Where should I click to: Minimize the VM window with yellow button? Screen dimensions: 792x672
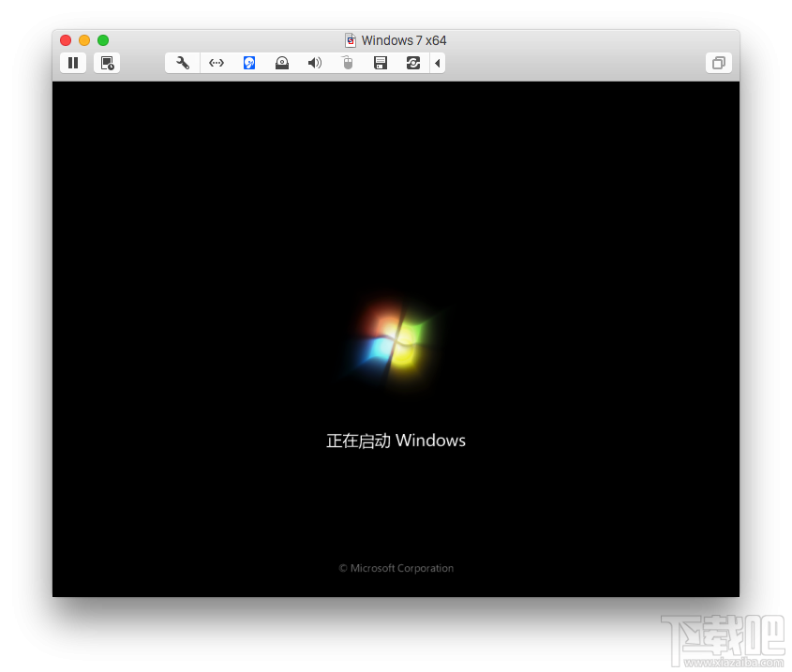click(x=83, y=40)
